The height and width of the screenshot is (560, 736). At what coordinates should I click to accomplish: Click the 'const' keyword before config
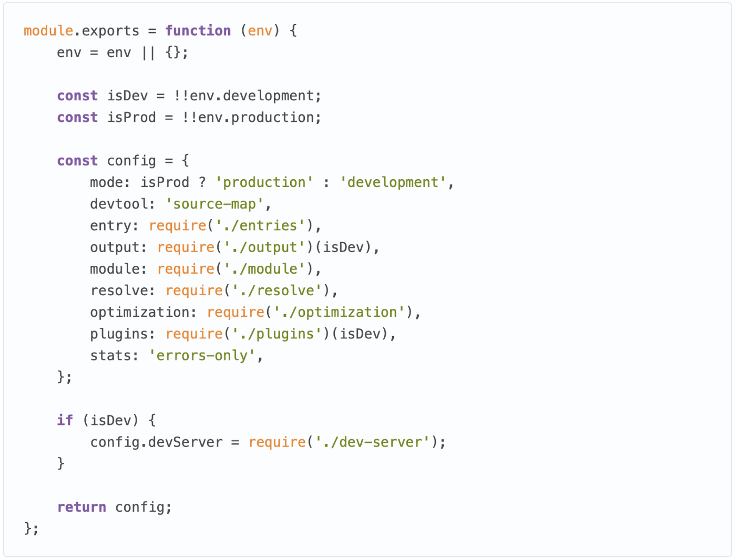click(77, 161)
